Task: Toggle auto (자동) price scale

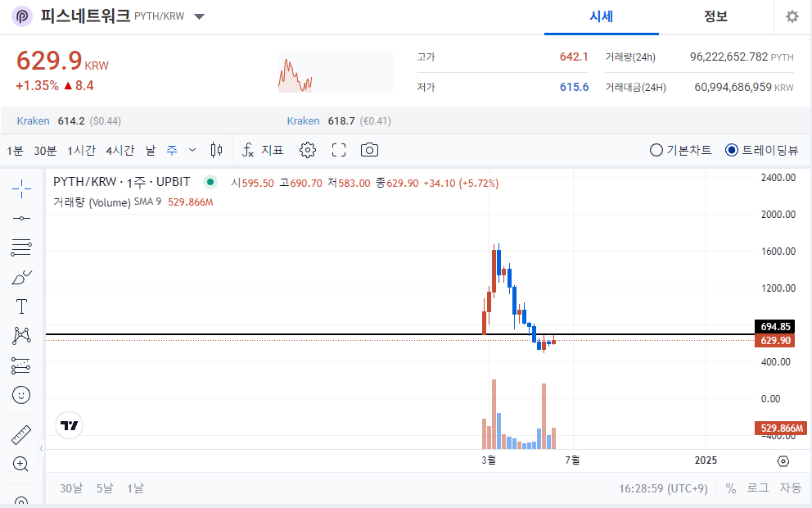Action: coord(791,488)
